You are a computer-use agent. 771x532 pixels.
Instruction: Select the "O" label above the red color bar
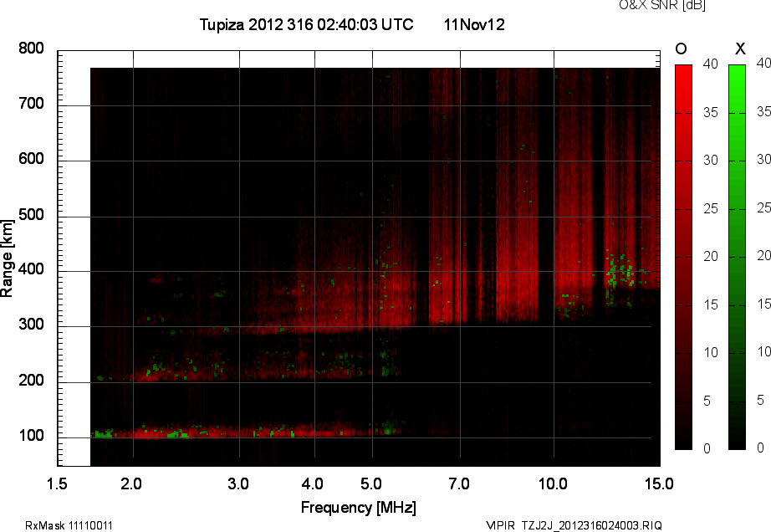[681, 49]
